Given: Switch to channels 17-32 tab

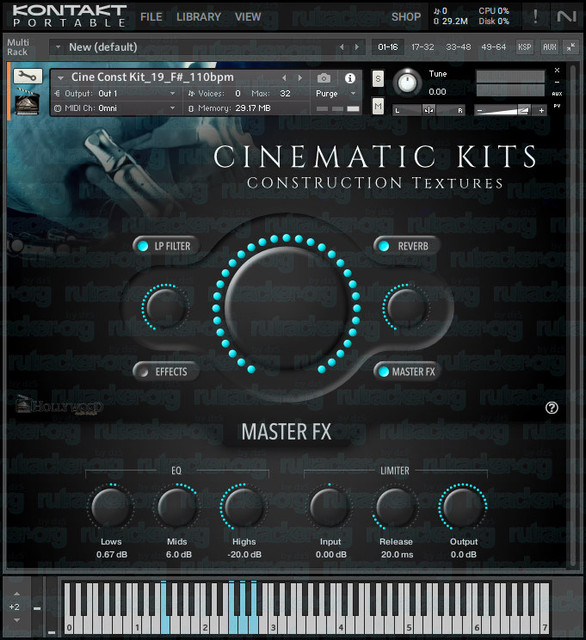Looking at the screenshot, I should coord(422,47).
